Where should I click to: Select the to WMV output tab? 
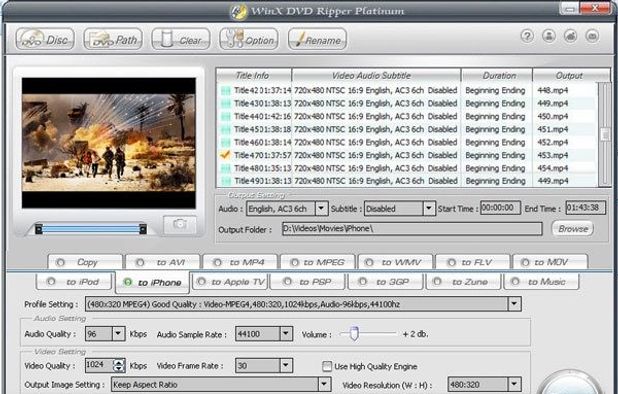[x=395, y=262]
